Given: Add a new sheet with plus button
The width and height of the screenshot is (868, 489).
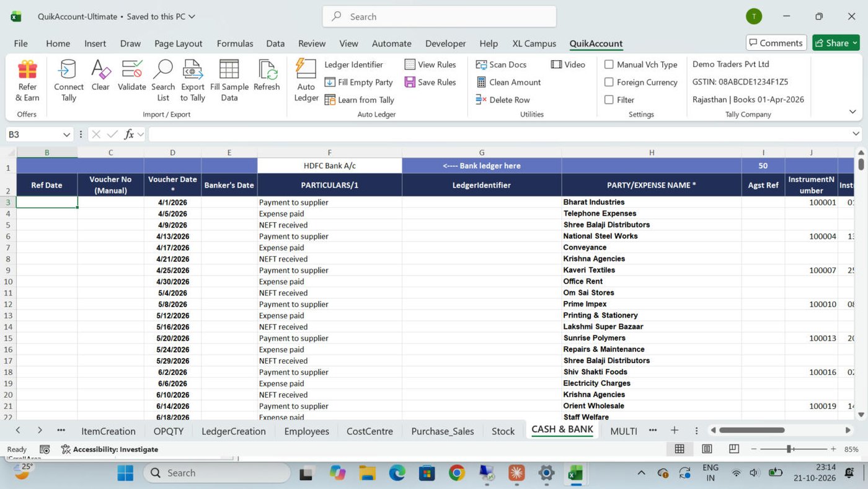Looking at the screenshot, I should 675,431.
